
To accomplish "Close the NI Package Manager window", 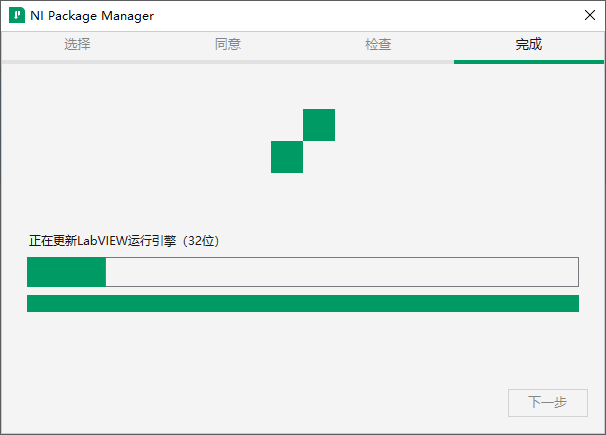I will [589, 15].
